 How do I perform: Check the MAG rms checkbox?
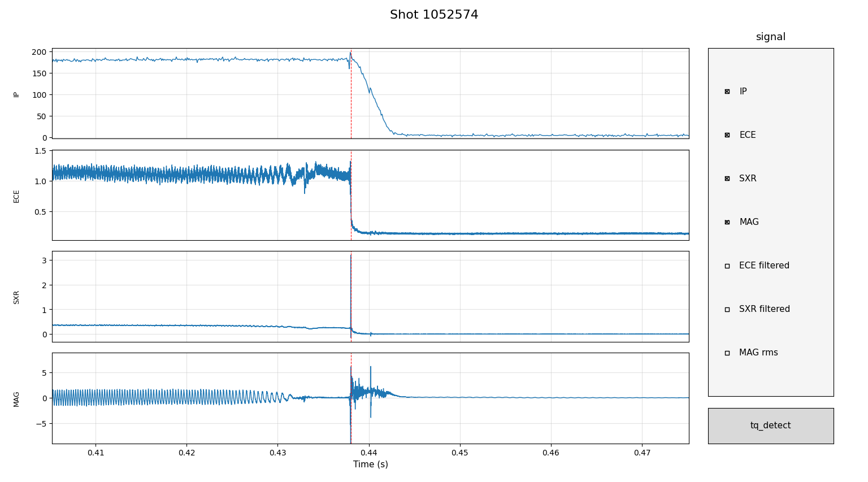coord(727,353)
